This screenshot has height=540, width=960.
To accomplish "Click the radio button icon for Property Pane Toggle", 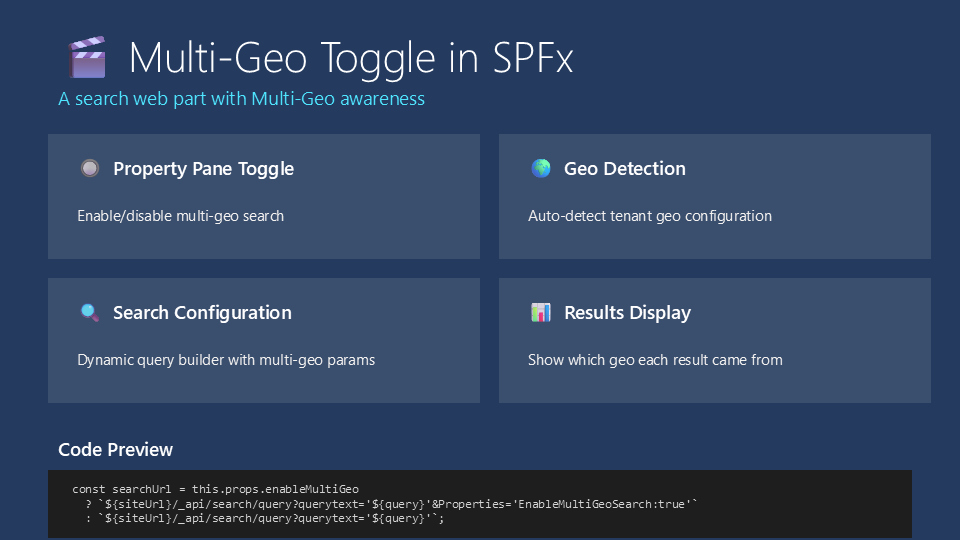I will (90, 168).
